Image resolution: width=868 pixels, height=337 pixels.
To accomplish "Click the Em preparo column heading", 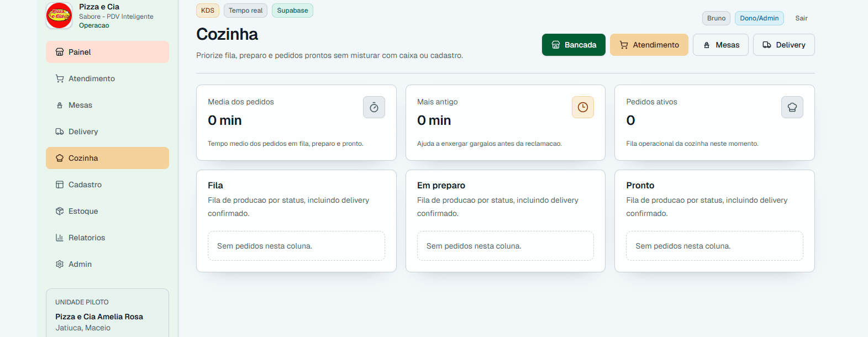I will (x=441, y=186).
